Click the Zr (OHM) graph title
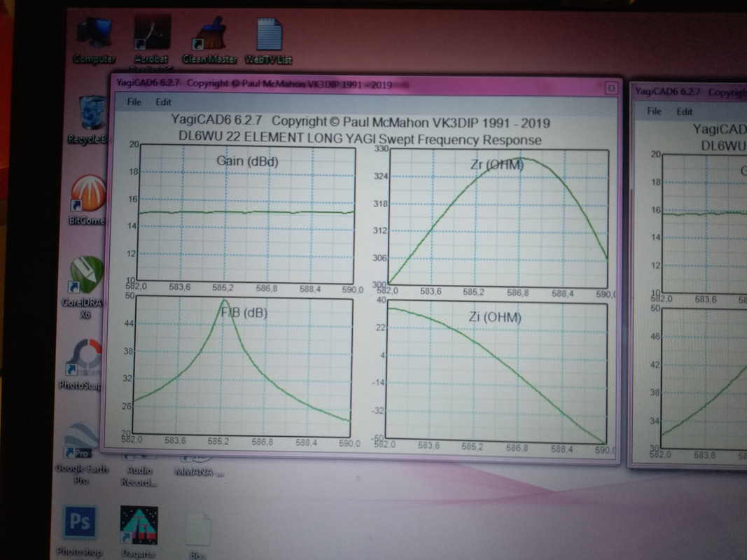This screenshot has width=747, height=560. [x=497, y=164]
